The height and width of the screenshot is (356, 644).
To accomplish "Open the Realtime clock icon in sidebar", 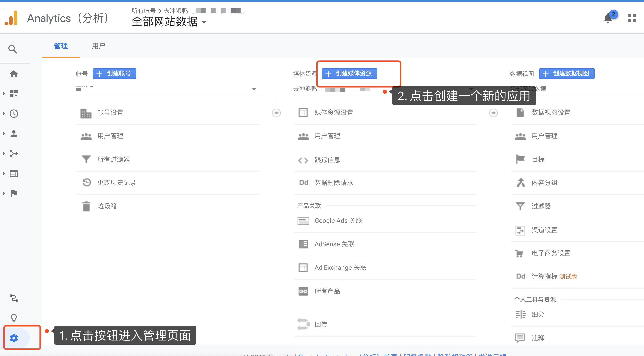I will tap(14, 114).
